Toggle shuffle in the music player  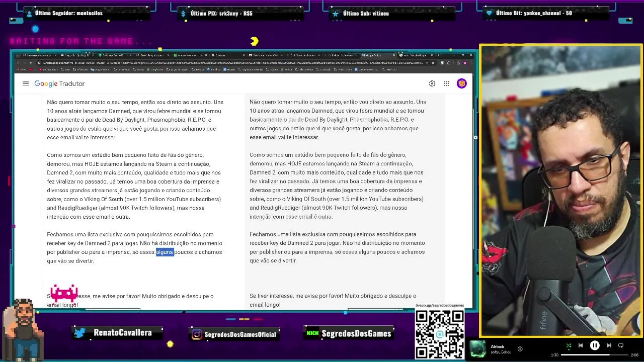[569, 345]
